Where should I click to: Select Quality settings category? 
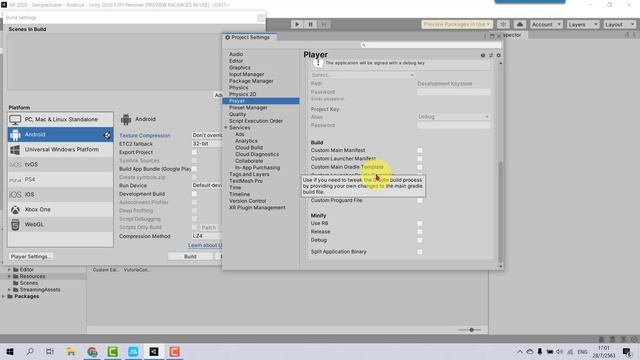point(237,114)
